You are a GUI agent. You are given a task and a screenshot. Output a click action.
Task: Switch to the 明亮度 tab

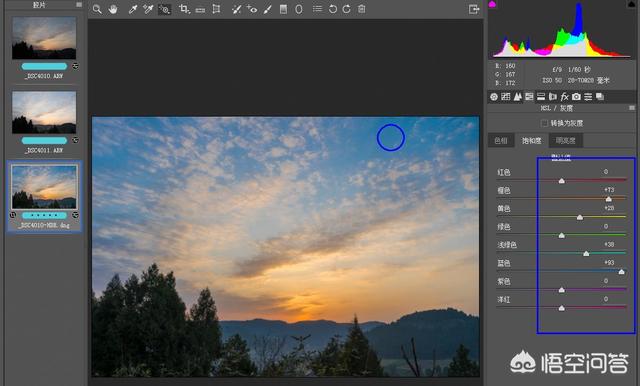[566, 141]
